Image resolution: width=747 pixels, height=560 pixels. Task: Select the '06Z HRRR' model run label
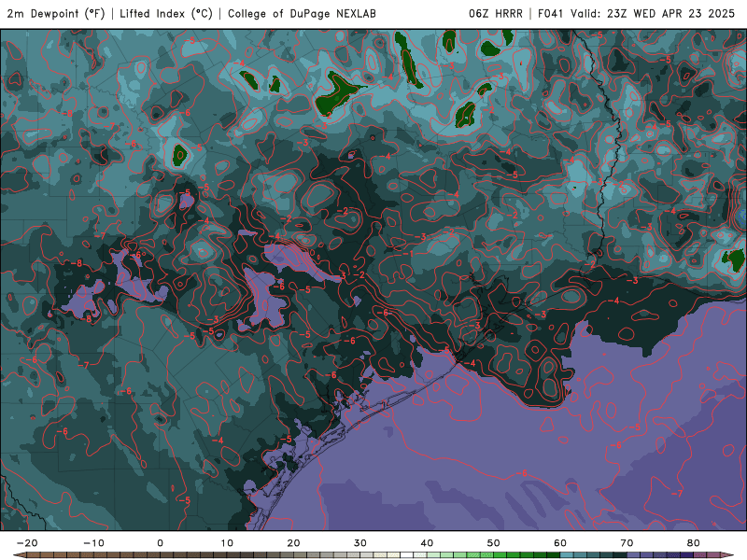click(x=496, y=13)
